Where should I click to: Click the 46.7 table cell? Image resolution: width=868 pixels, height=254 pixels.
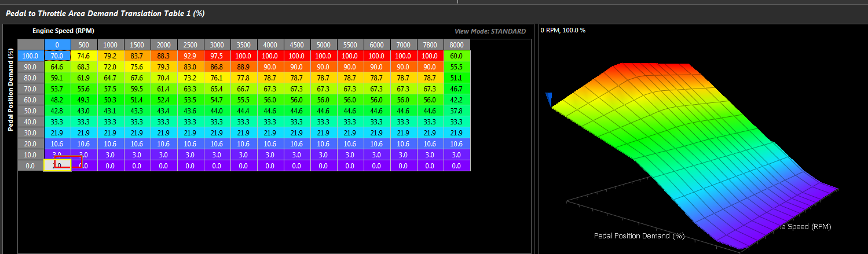457,89
